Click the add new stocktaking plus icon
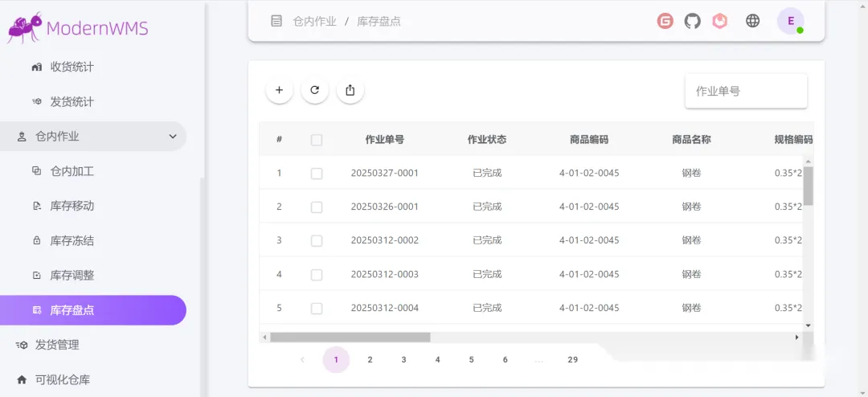868x397 pixels. pos(280,90)
